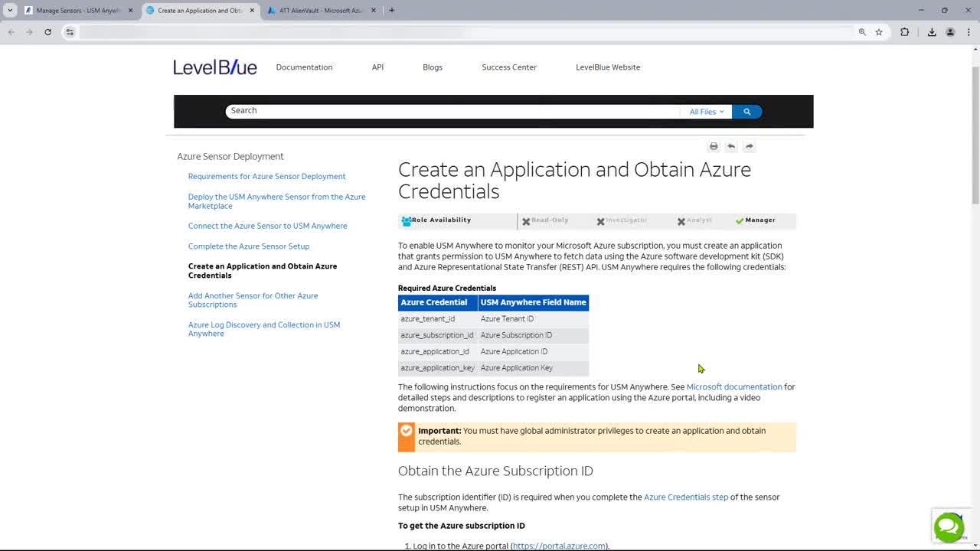Click the LevelBlue logo
The width and height of the screenshot is (980, 551).
pos(215,67)
